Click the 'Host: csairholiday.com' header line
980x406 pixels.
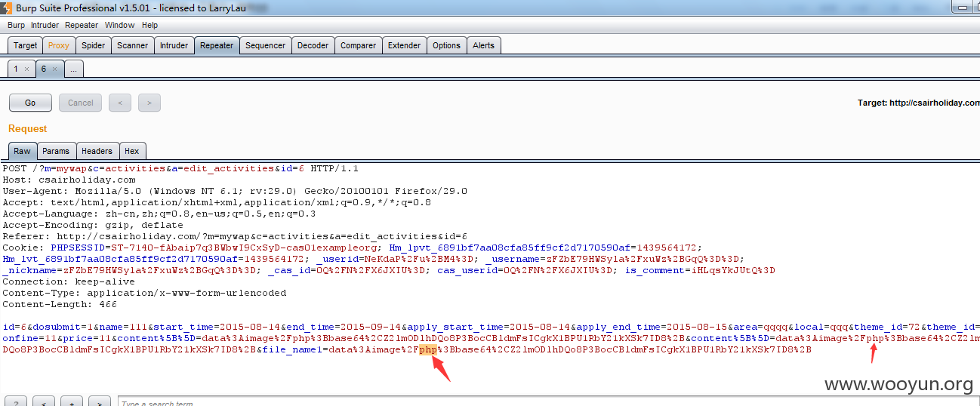(69, 180)
